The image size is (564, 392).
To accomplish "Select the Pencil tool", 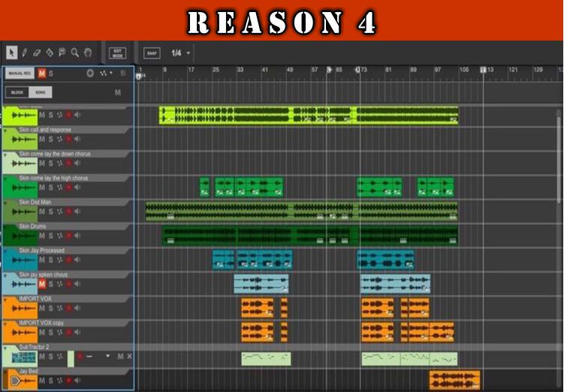I will pyautogui.click(x=25, y=53).
